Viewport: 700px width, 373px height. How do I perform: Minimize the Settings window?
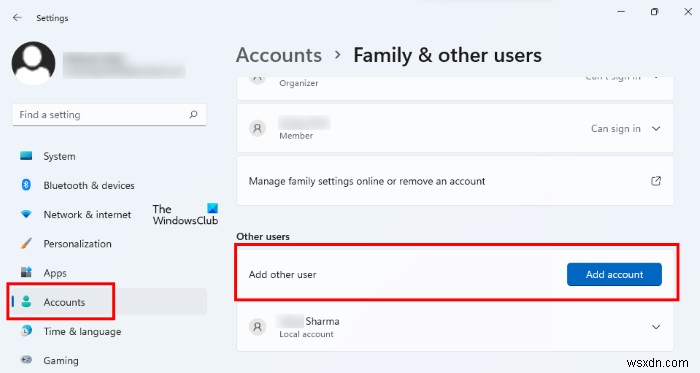tap(621, 12)
